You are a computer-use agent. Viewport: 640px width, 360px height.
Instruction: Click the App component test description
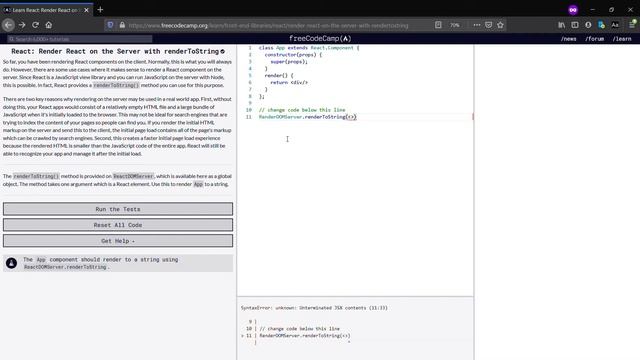101,263
